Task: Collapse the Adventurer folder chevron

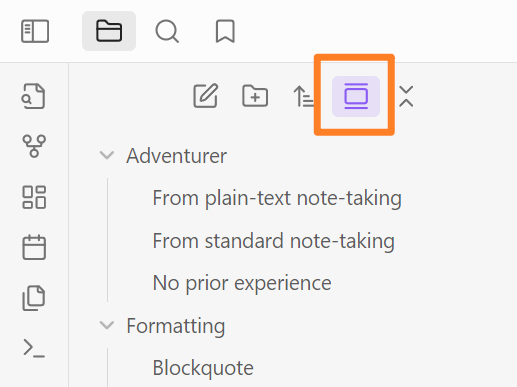Action: pyautogui.click(x=107, y=155)
